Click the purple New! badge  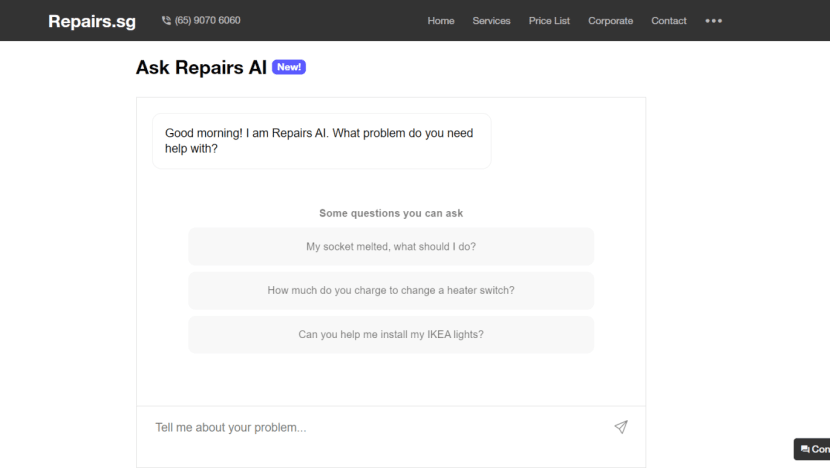[288, 67]
